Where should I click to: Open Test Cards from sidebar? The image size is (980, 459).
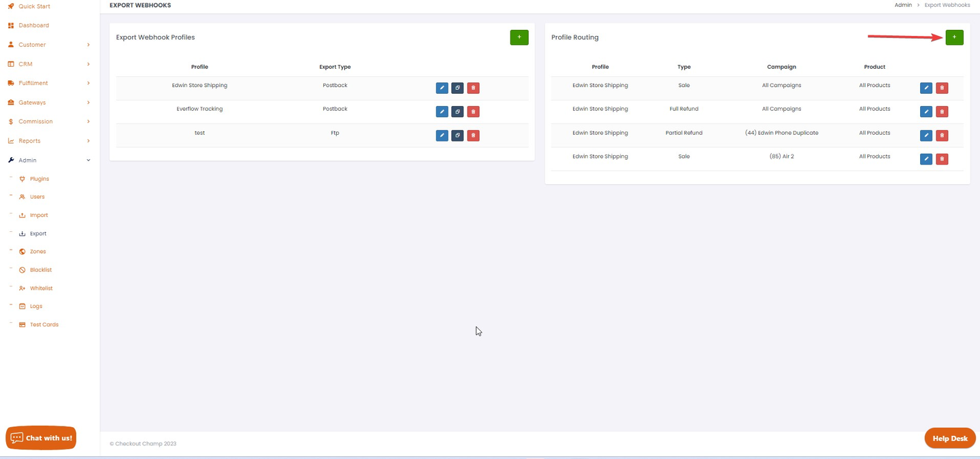[x=44, y=324]
